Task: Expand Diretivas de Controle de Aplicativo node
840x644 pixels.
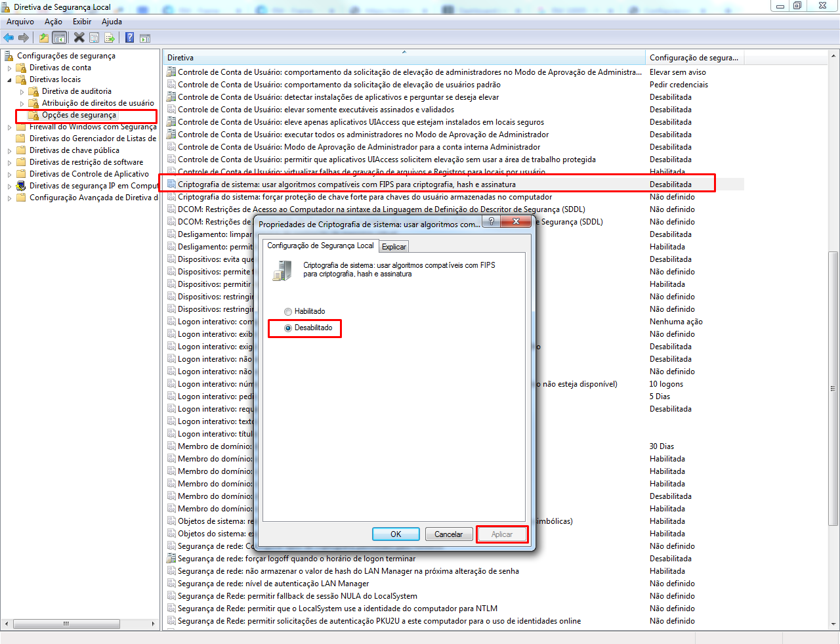Action: (x=9, y=174)
